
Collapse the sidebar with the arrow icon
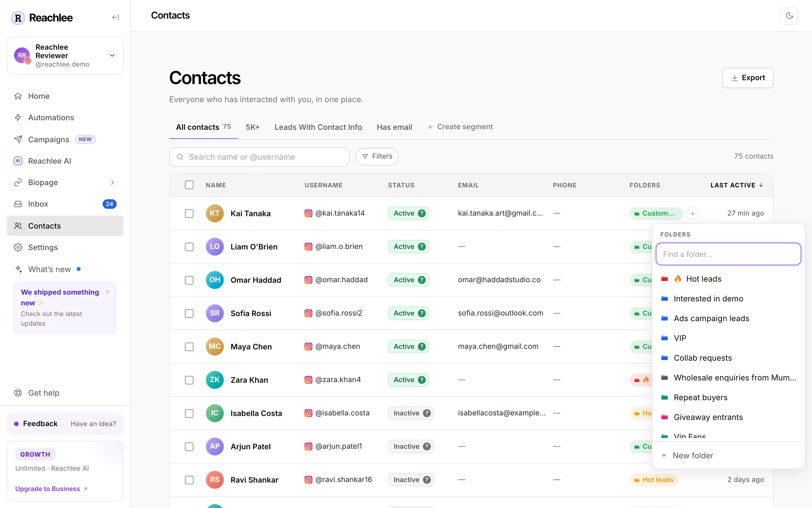coord(115,17)
